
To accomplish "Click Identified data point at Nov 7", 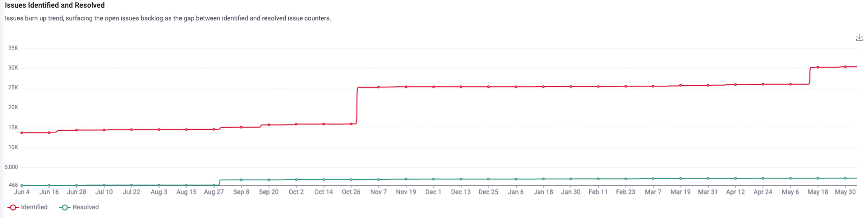I will click(x=378, y=87).
